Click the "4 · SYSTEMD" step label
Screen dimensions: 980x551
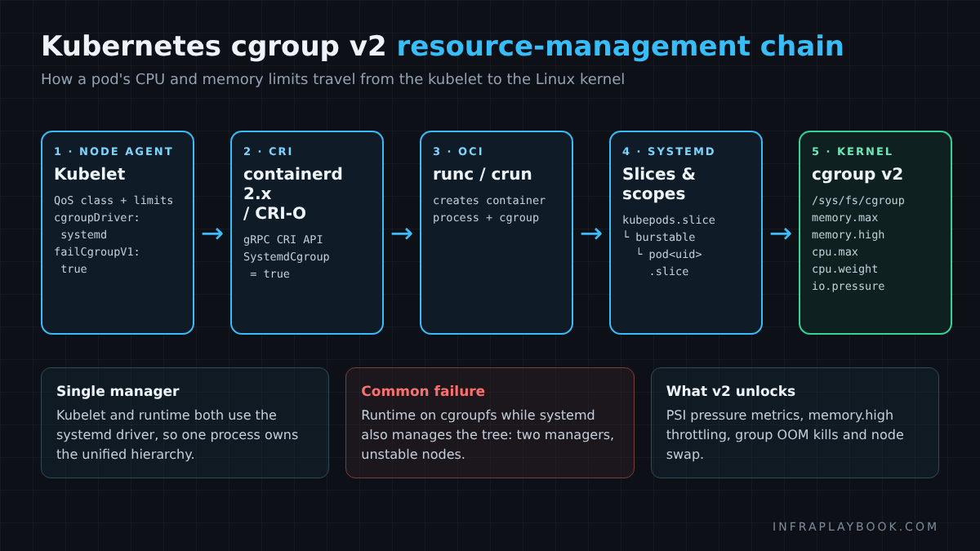point(669,151)
